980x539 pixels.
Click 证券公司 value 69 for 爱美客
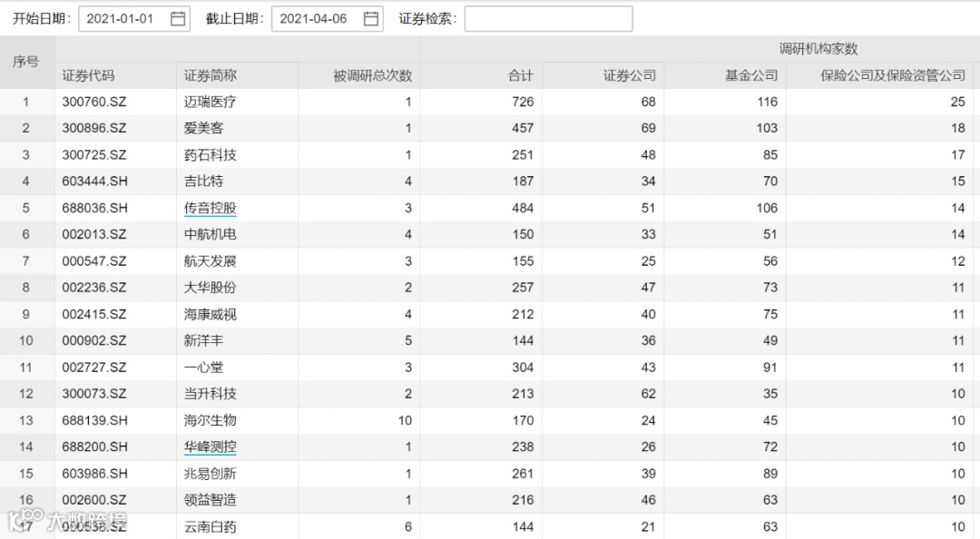pos(648,128)
